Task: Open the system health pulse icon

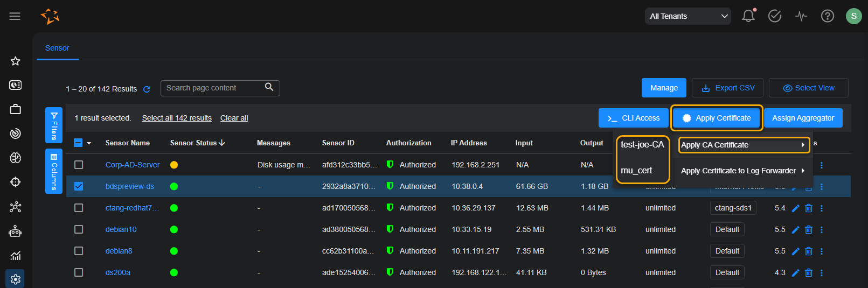Action: 801,16
